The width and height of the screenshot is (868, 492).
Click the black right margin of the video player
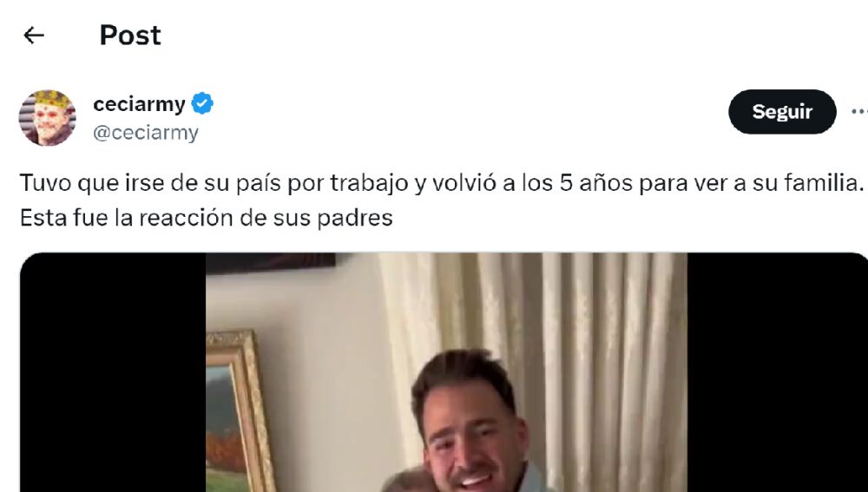tap(777, 372)
